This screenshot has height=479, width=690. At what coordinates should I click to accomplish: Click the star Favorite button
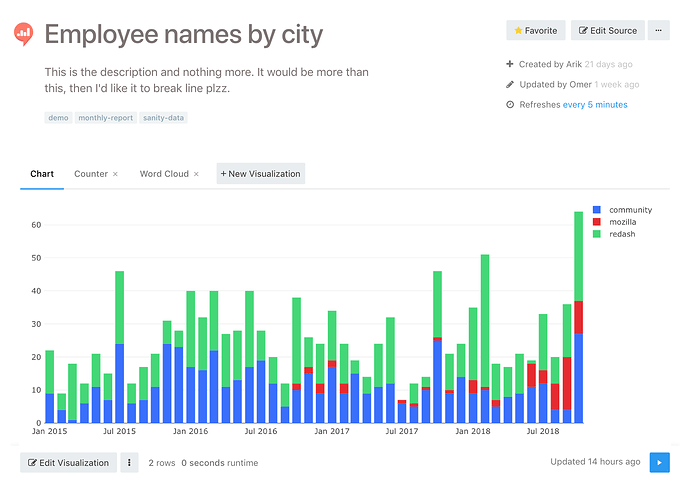tap(536, 30)
